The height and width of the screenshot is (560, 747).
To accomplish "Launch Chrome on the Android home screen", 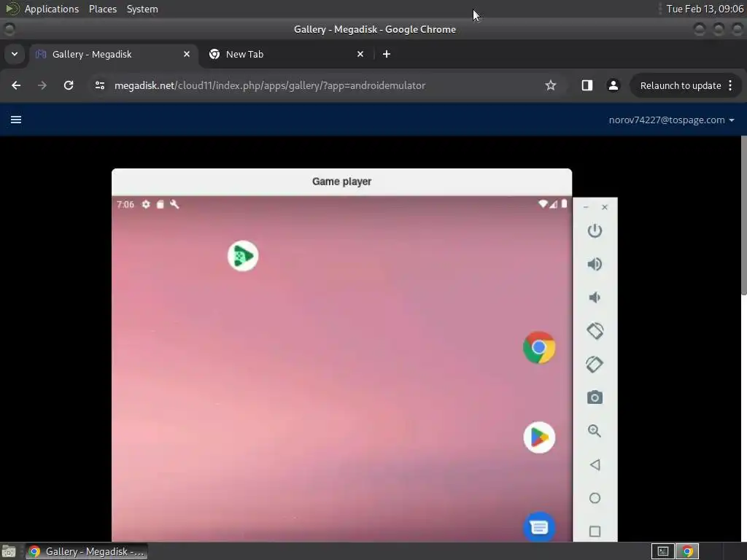I will pyautogui.click(x=539, y=348).
